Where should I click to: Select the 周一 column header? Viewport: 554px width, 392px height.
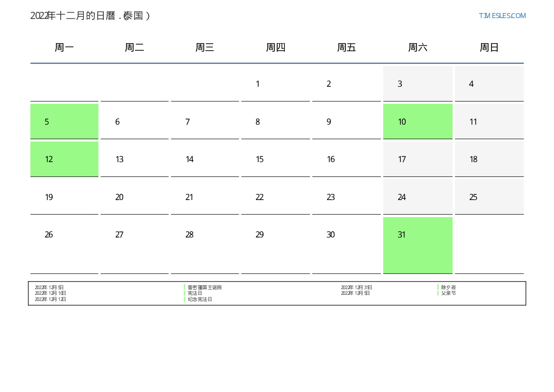coord(64,47)
